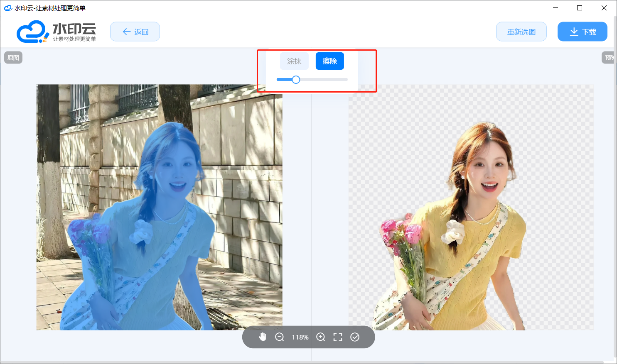Click the brush size slider handle
Viewport: 617px width, 364px height.
pyautogui.click(x=296, y=80)
